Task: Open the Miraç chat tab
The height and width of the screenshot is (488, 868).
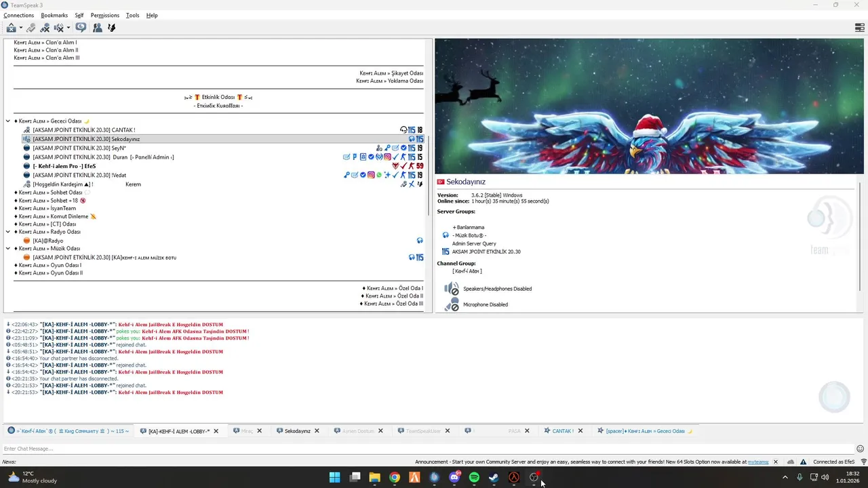Action: click(x=247, y=431)
